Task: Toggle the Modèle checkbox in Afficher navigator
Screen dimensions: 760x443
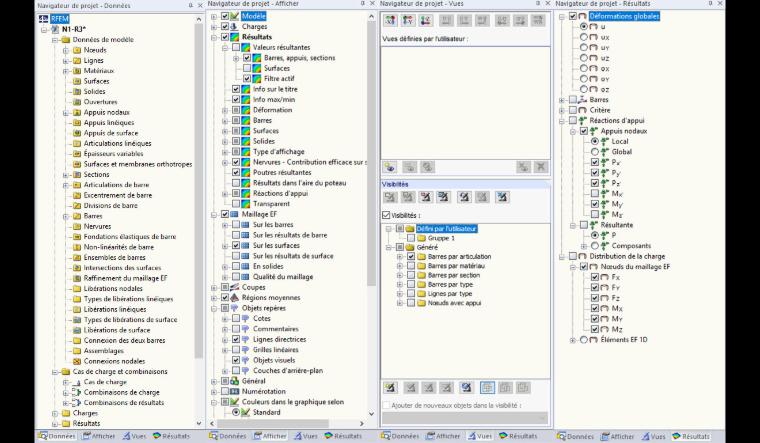Action: (225, 16)
